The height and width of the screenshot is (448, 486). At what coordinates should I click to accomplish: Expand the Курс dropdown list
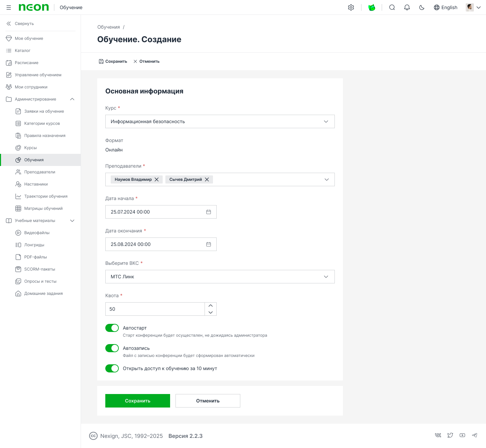(326, 121)
